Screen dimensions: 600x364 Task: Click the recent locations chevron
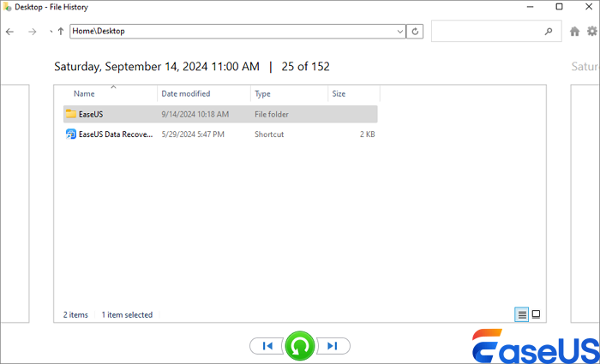[51, 32]
